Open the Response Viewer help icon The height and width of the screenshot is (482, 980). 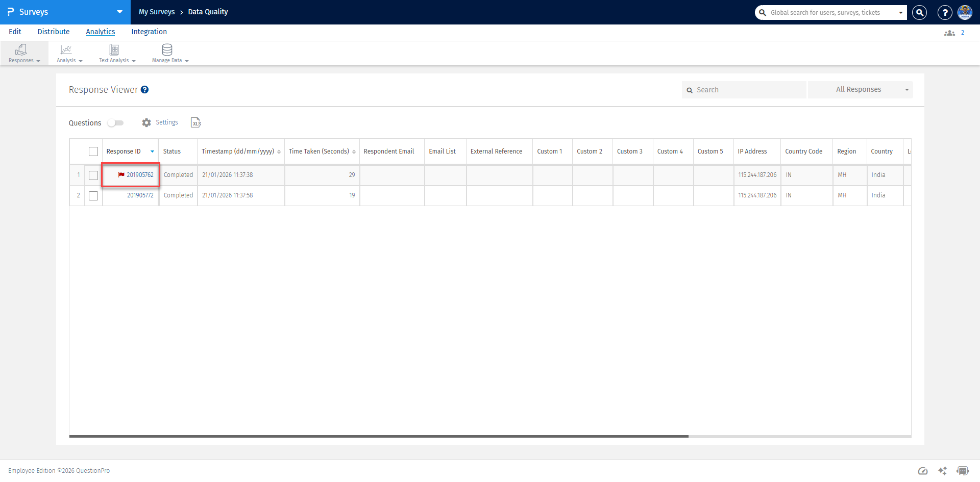[x=145, y=89]
